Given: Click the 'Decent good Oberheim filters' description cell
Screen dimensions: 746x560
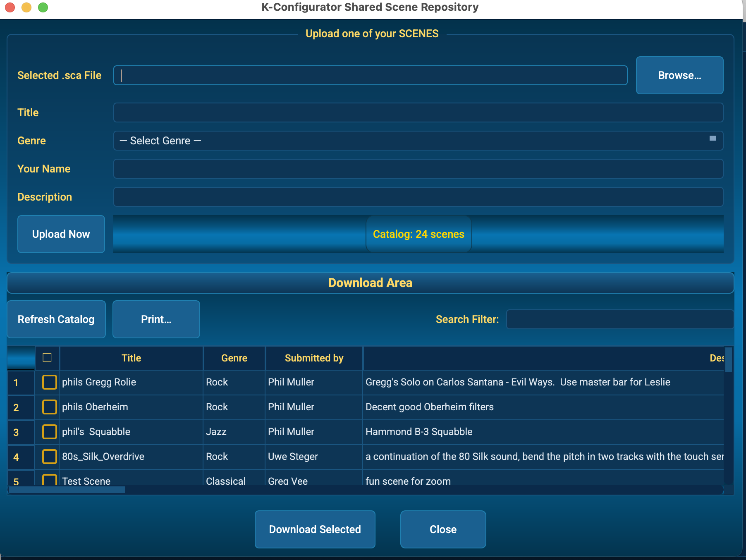Looking at the screenshot, I should (543, 407).
